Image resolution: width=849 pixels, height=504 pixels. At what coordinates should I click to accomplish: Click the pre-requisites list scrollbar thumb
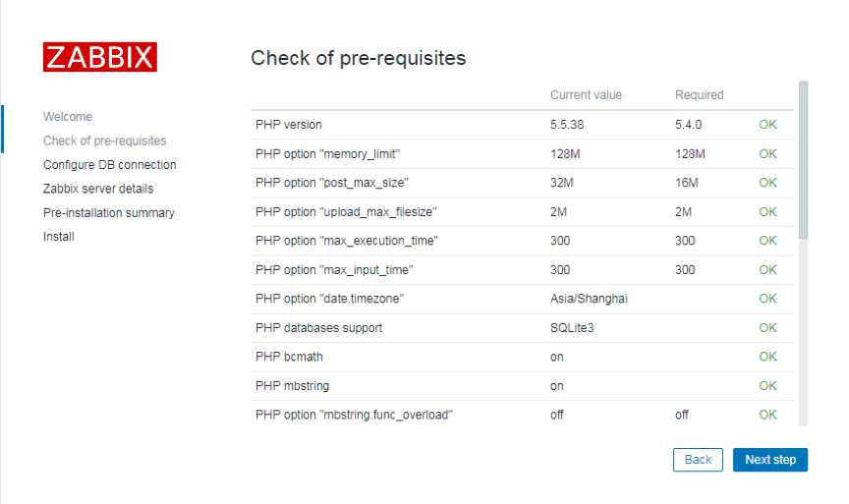(x=803, y=160)
